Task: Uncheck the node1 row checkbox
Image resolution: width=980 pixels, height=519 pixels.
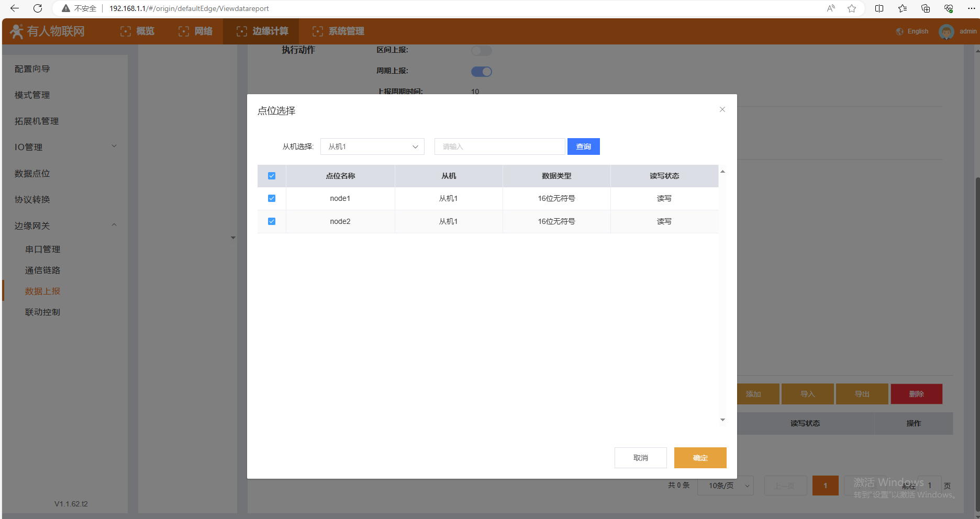Action: click(x=272, y=198)
